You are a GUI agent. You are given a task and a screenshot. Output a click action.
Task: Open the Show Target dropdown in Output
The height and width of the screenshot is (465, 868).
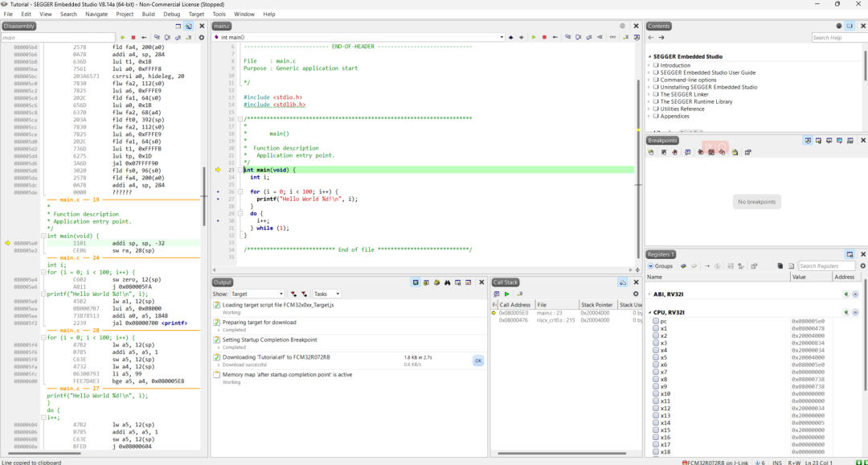tap(257, 294)
